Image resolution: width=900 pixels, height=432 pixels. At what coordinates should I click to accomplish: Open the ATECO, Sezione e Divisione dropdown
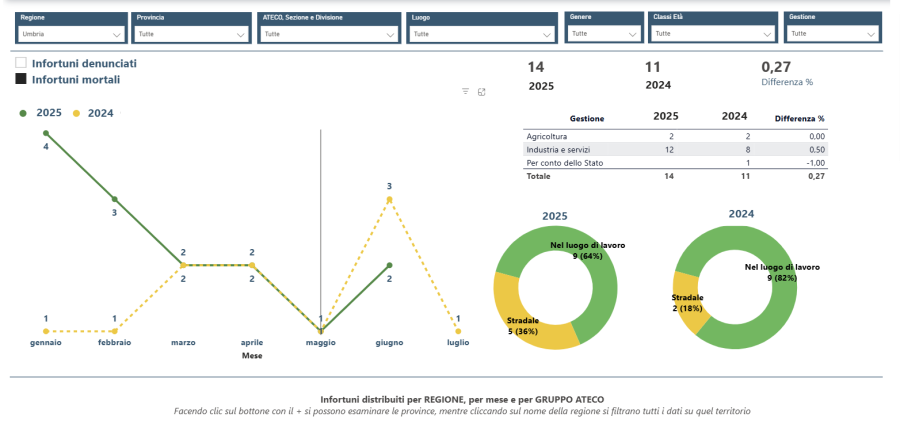[x=329, y=34]
